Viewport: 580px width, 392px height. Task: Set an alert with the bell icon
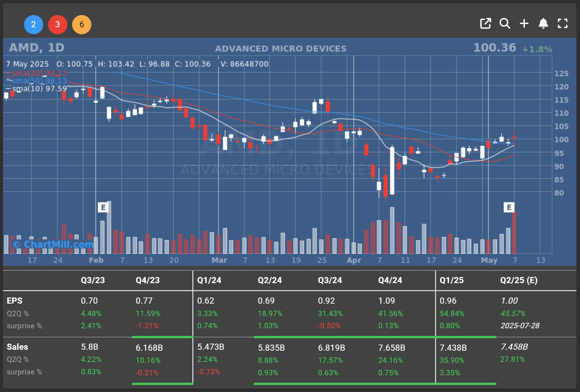click(543, 23)
